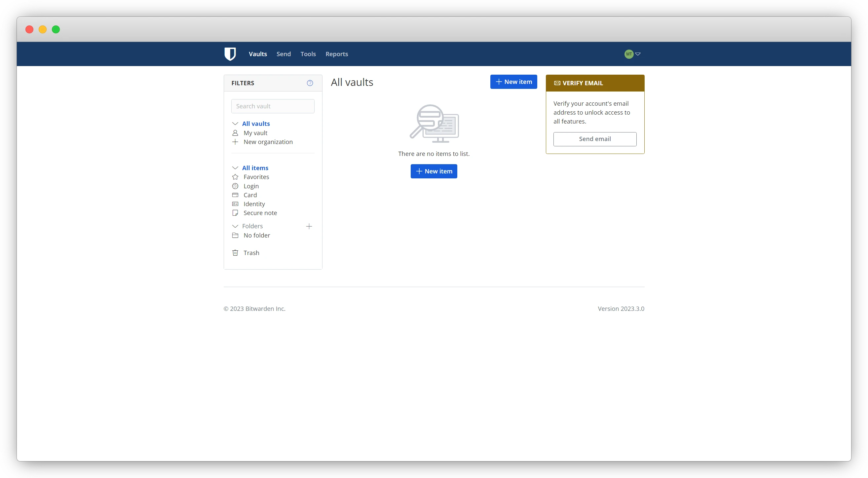Image resolution: width=868 pixels, height=478 pixels.
Task: Filter items by Secure note
Action: point(260,213)
